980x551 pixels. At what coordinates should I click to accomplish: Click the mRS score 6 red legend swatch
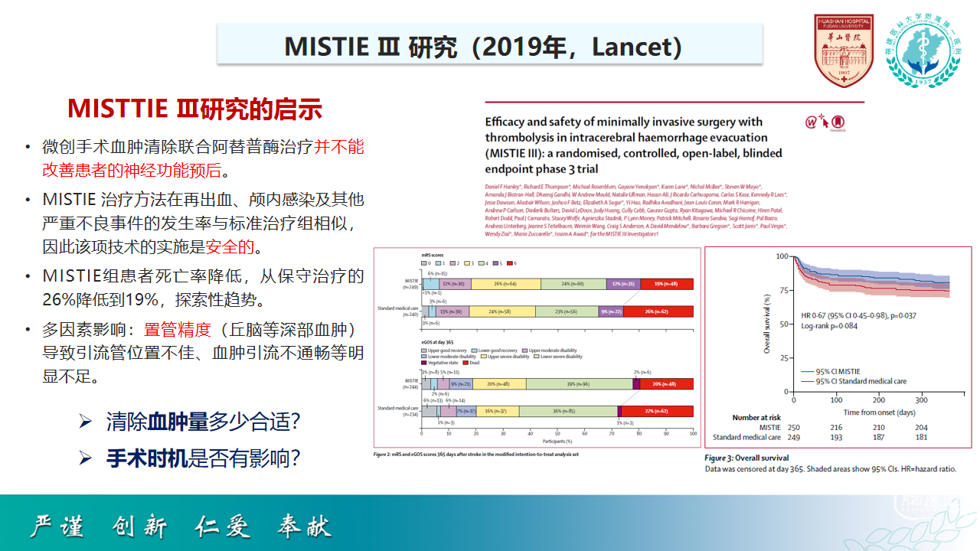tap(510, 263)
